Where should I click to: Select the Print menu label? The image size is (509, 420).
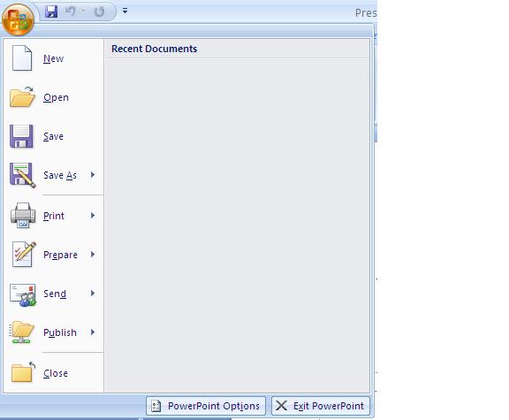click(54, 216)
